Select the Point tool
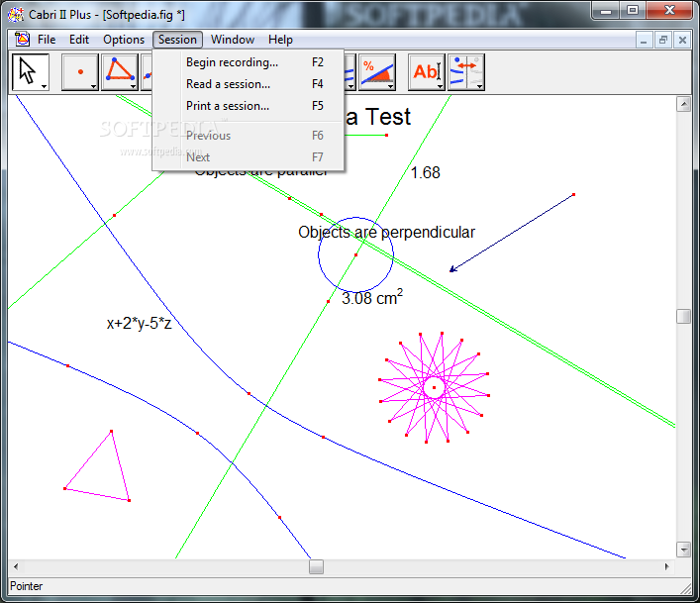The image size is (700, 603). click(80, 72)
